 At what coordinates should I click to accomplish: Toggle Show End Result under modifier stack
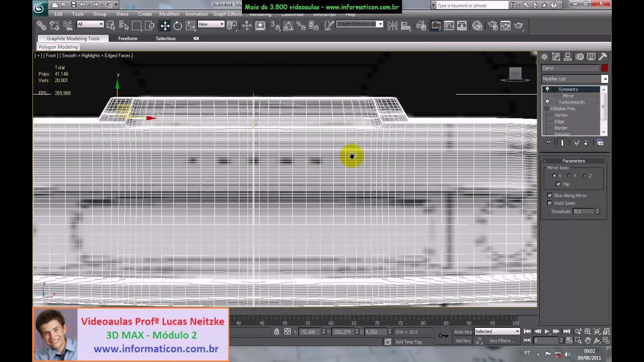click(x=562, y=143)
